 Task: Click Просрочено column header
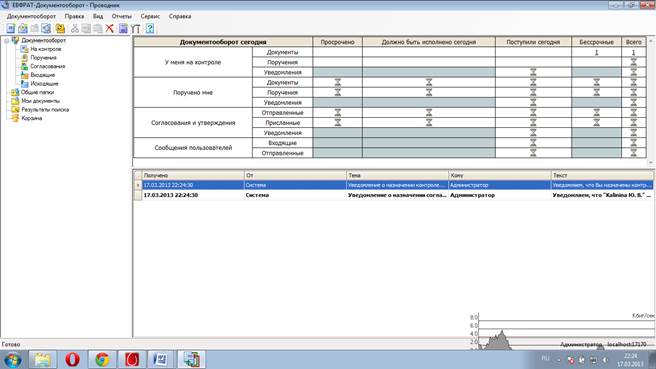coord(337,42)
